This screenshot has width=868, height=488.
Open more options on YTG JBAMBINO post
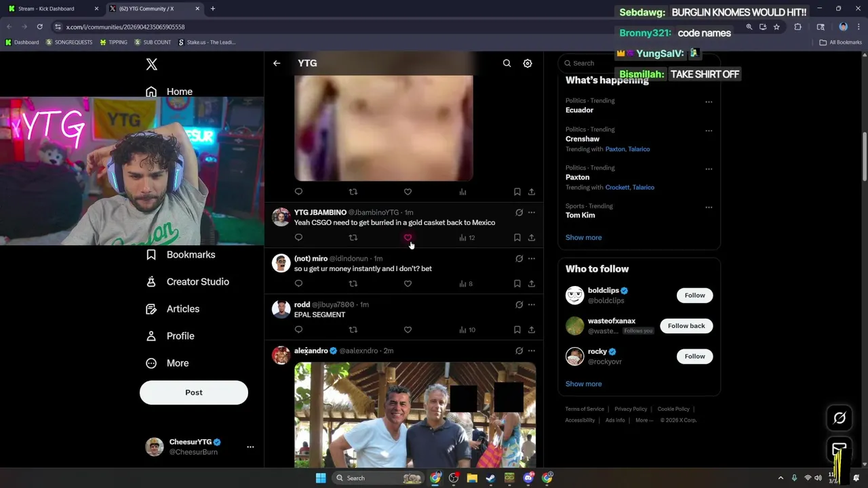click(532, 212)
